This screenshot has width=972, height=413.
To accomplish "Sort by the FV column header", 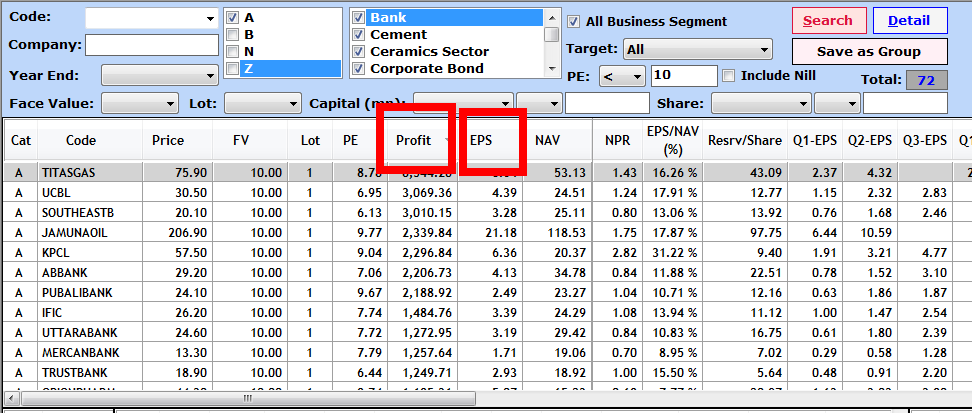I will pyautogui.click(x=250, y=140).
